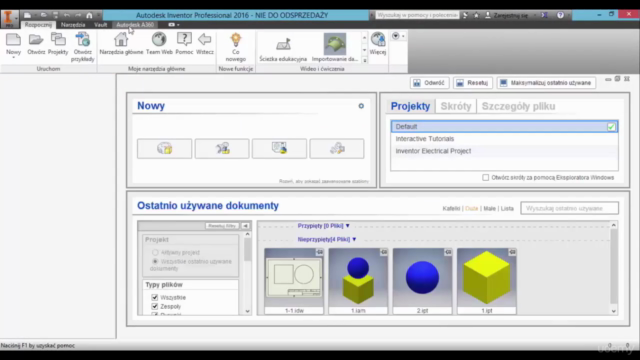Toggle the Default project active checkmark
This screenshot has width=640, height=360.
click(611, 127)
